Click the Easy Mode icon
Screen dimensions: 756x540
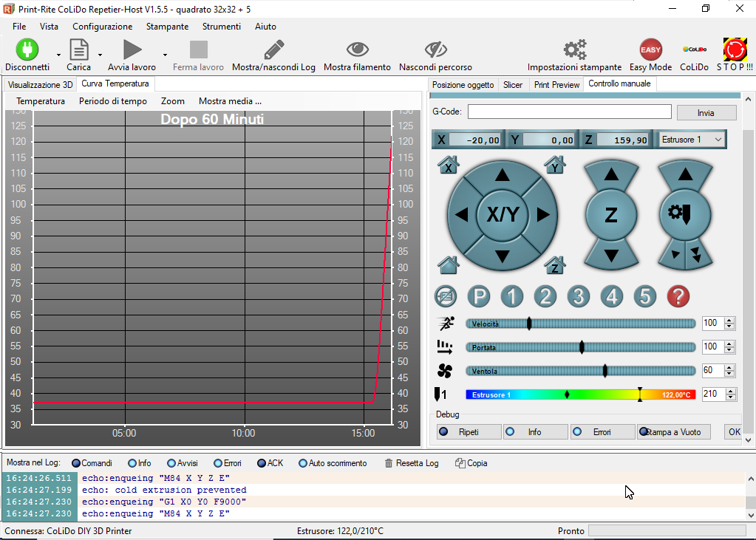650,50
